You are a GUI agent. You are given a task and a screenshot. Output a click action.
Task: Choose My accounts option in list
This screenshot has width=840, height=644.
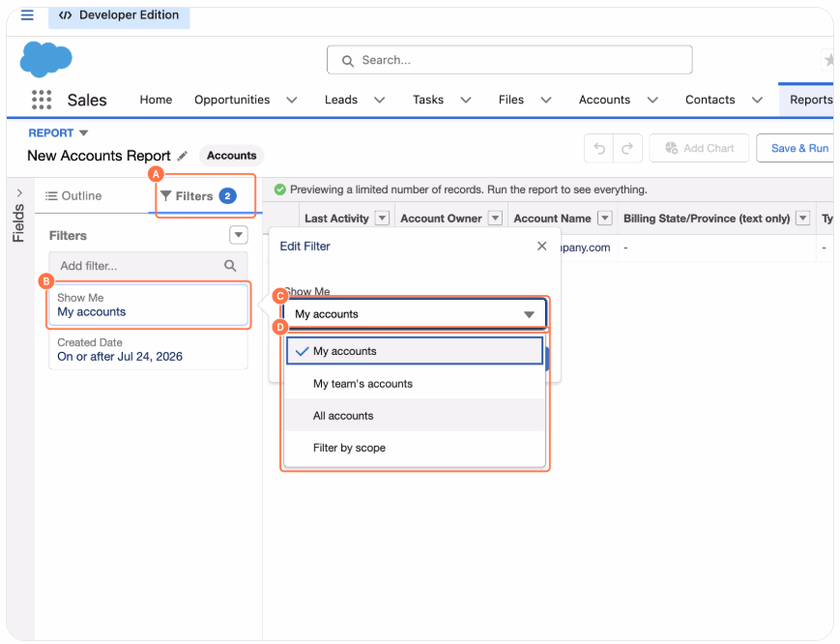click(x=415, y=351)
